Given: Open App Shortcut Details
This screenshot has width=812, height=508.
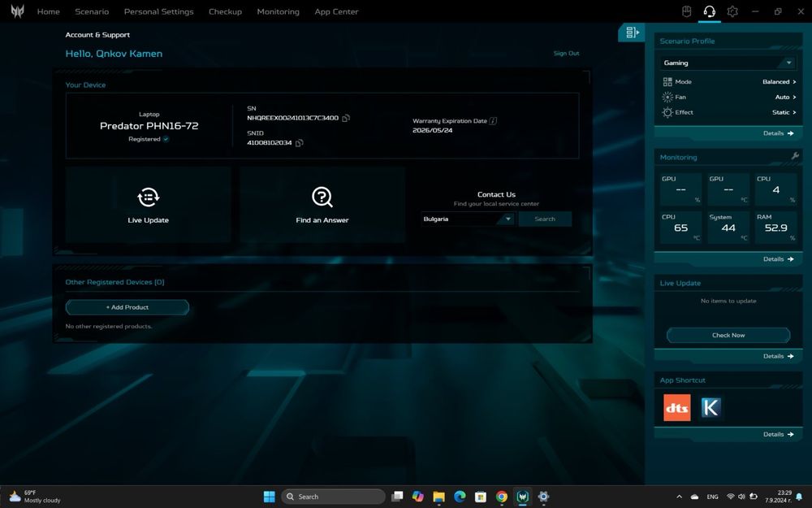Looking at the screenshot, I should point(779,434).
